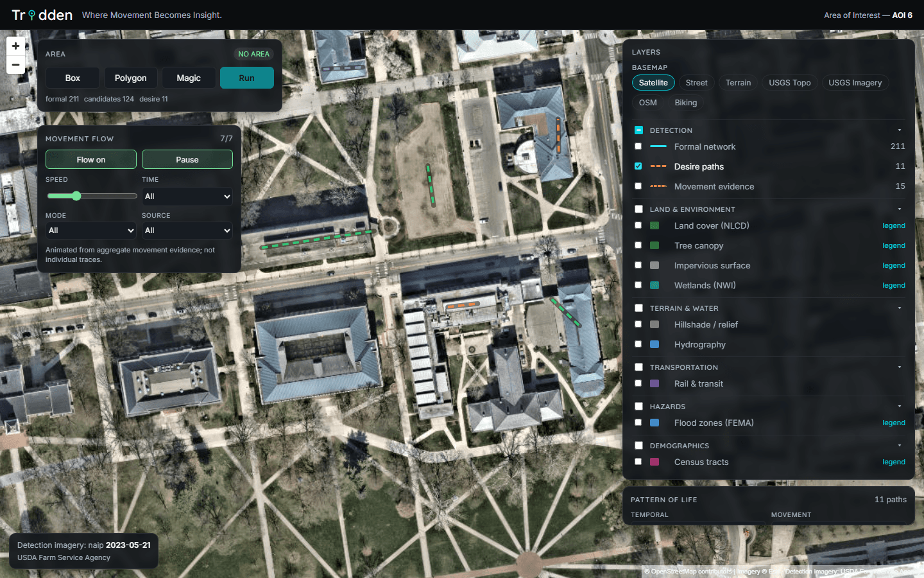Image resolution: width=924 pixels, height=578 pixels.
Task: Check the Impervious surface layer
Action: point(638,265)
